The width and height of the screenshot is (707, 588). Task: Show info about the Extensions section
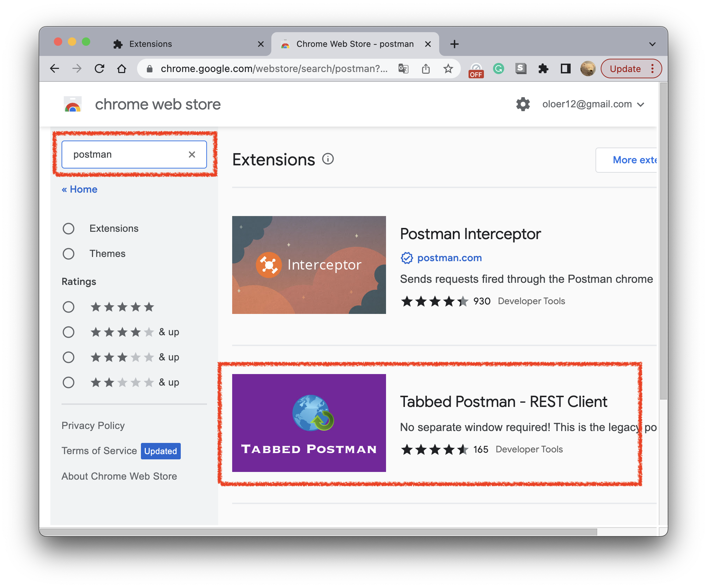point(328,159)
